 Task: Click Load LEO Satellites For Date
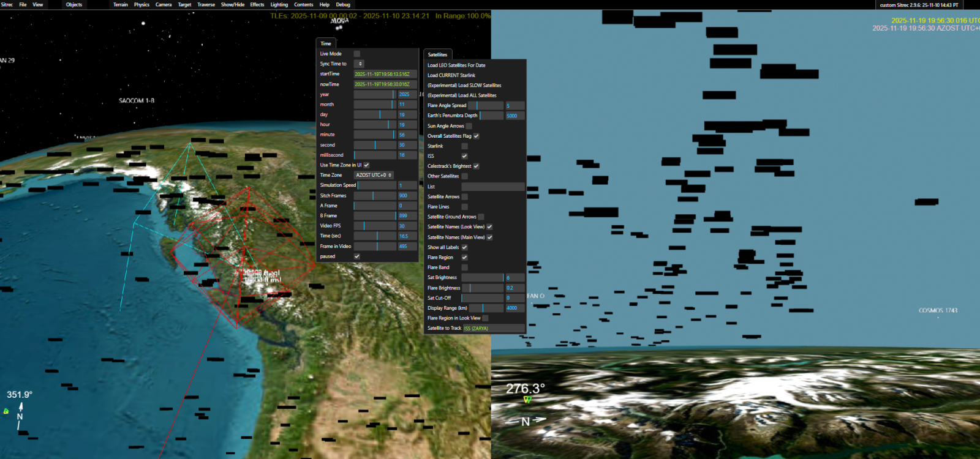coord(456,65)
